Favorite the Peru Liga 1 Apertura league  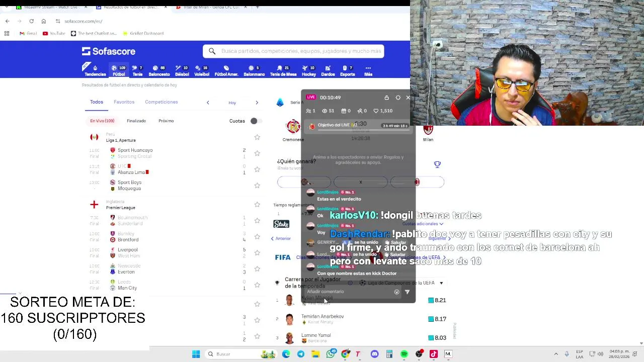[257, 137]
